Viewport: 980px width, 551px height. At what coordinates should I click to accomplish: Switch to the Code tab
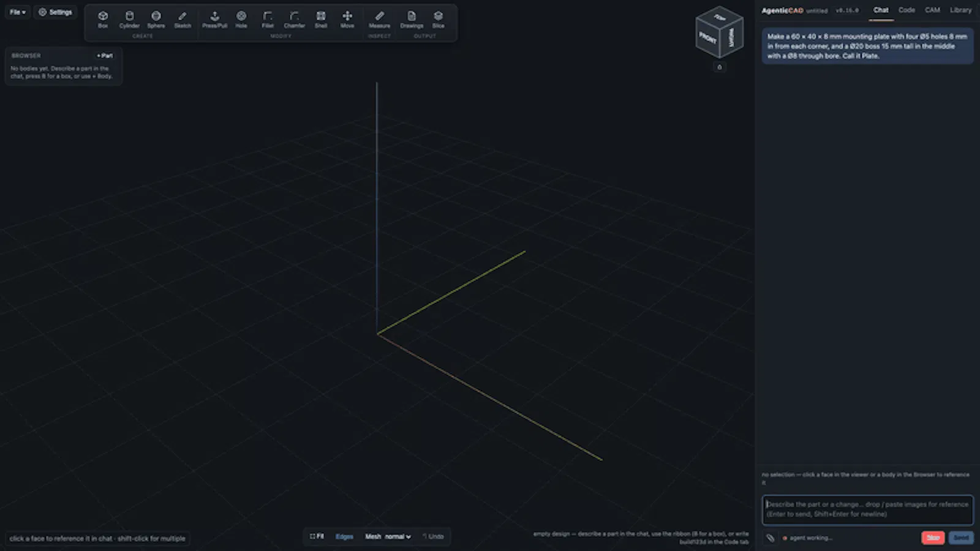907,10
